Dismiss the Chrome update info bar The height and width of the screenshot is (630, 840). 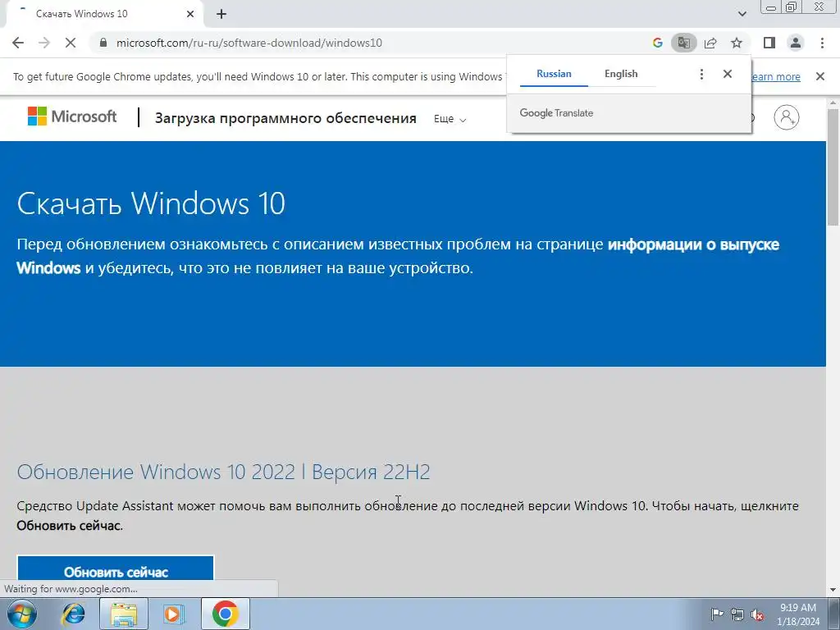819,76
